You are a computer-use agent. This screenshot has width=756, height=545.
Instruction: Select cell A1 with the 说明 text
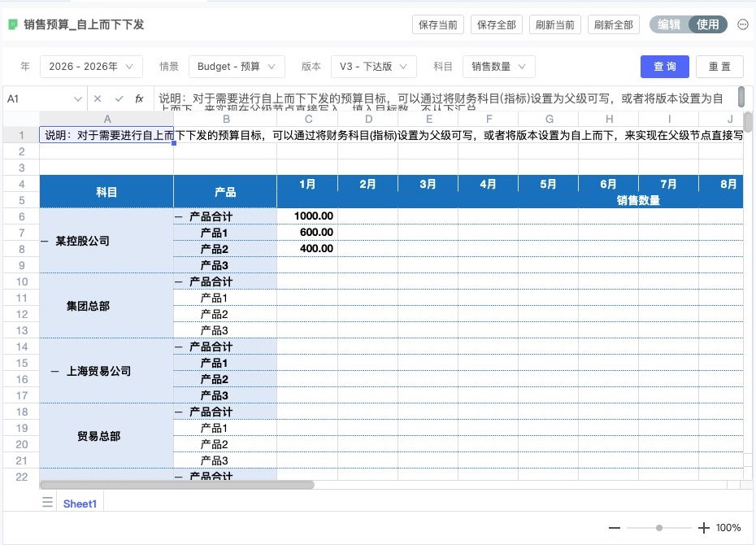click(106, 135)
